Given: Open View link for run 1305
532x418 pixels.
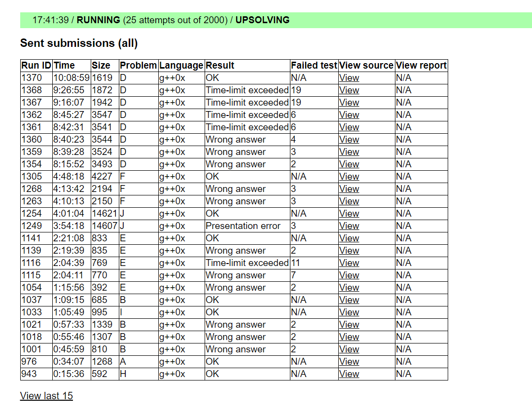Looking at the screenshot, I should (349, 177).
